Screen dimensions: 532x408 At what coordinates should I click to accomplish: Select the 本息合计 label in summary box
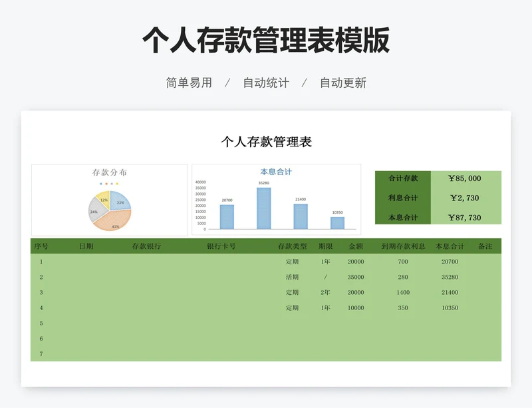[x=403, y=218]
